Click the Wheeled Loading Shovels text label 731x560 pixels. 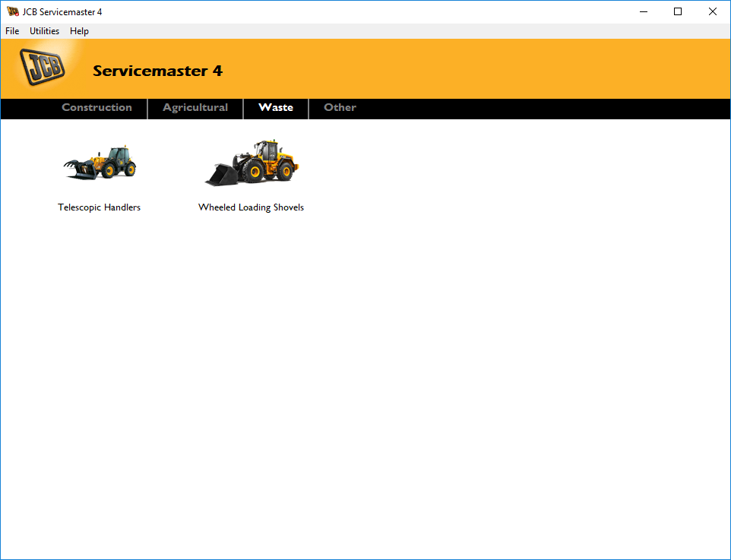pyautogui.click(x=252, y=207)
